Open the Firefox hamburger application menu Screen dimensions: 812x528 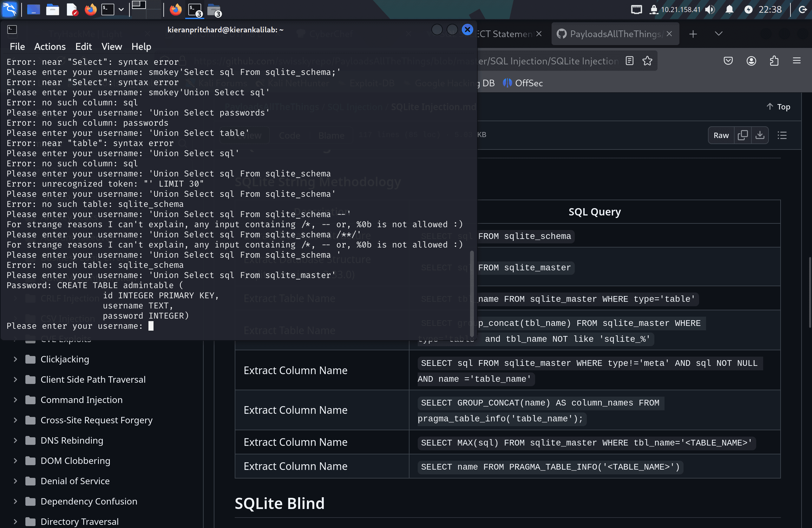(797, 61)
